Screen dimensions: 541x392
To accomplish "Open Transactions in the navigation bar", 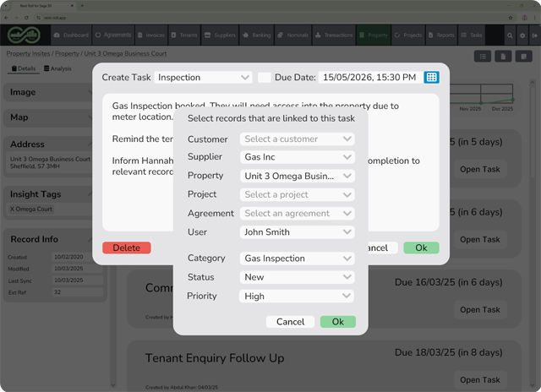I will 334,35.
